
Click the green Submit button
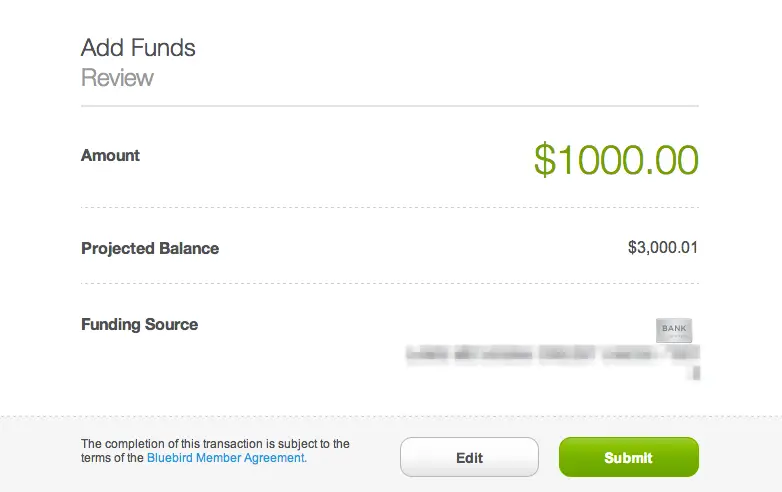pyautogui.click(x=628, y=457)
